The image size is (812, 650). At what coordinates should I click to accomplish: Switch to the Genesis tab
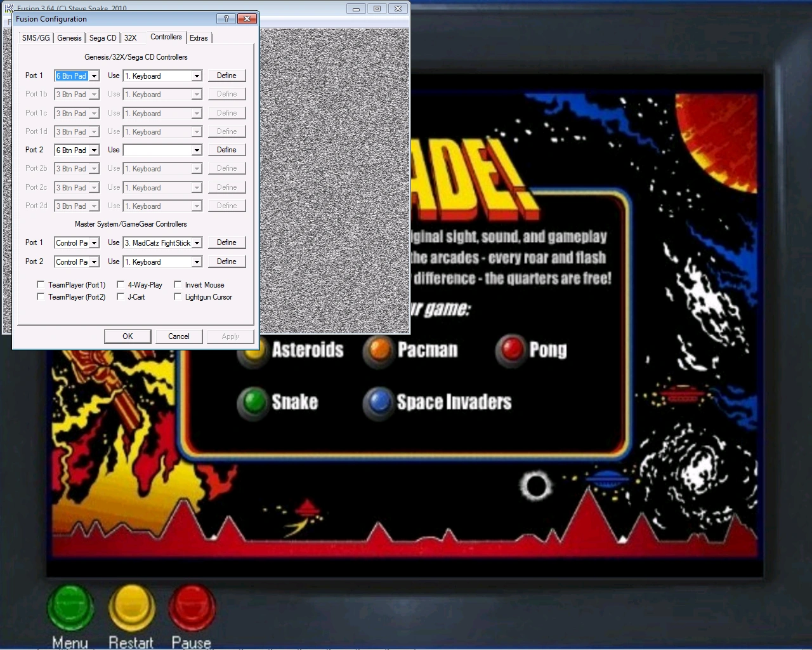(x=69, y=38)
